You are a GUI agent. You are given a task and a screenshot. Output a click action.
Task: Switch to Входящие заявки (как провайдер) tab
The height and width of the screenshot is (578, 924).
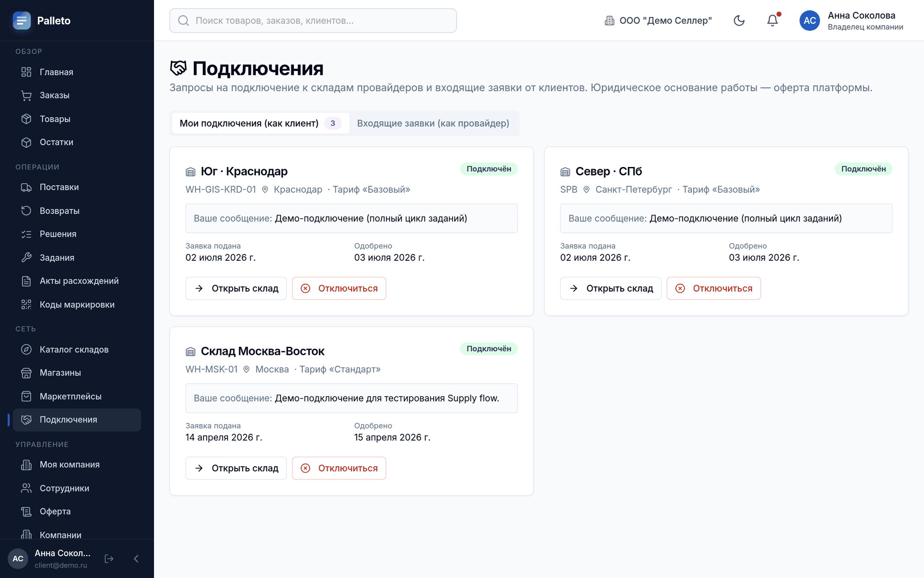pos(433,123)
